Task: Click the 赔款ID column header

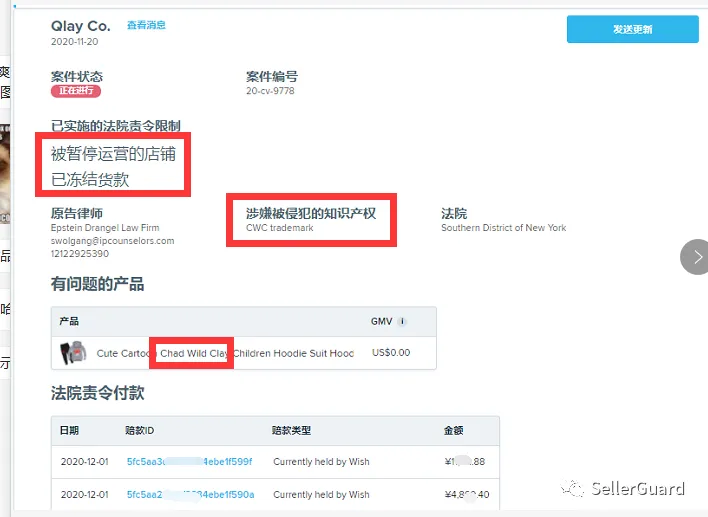Action: pos(140,430)
